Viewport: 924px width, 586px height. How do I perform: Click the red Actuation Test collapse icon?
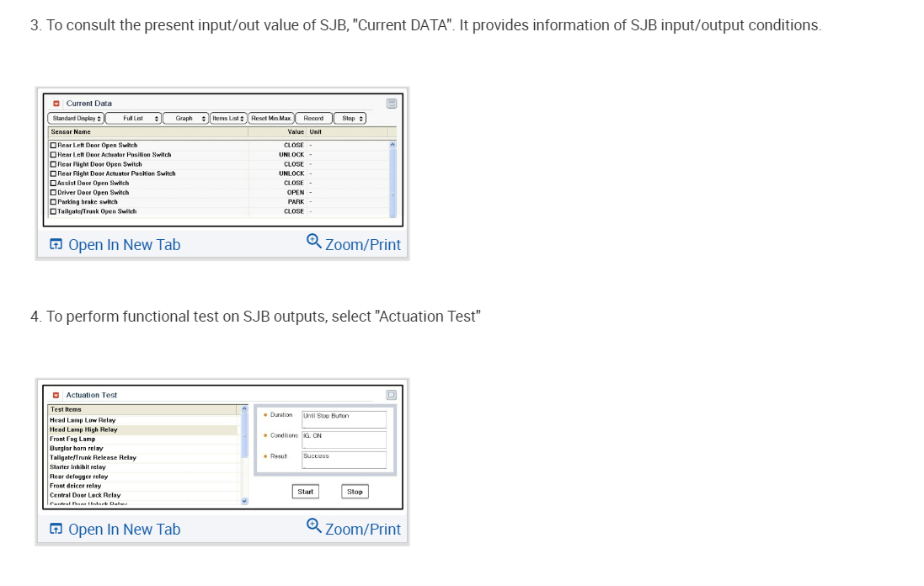tap(56, 395)
